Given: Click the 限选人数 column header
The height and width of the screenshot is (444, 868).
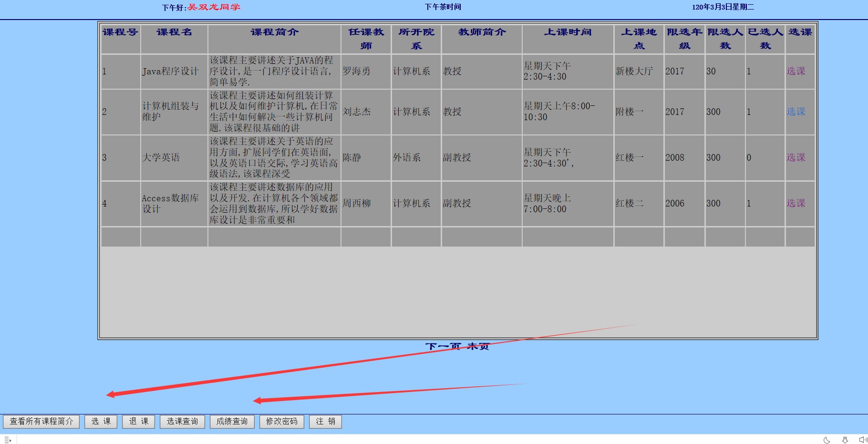Looking at the screenshot, I should (725, 39).
